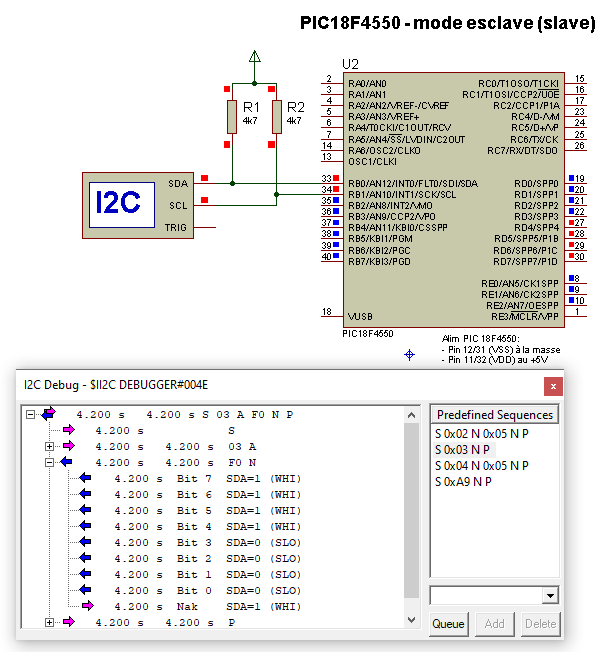Viewport: 602px width, 652px height.
Task: Expand the P stop condition node
Action: click(49, 622)
